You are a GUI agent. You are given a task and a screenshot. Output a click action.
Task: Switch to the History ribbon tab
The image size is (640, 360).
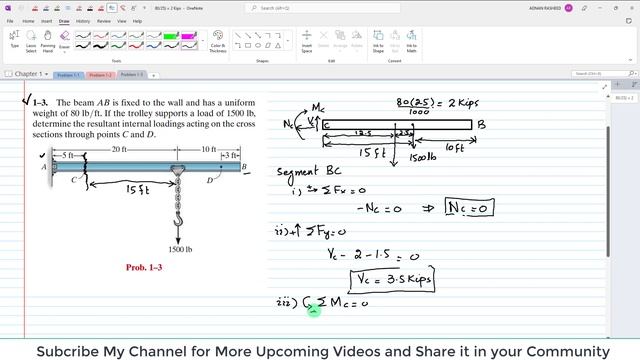coord(83,21)
